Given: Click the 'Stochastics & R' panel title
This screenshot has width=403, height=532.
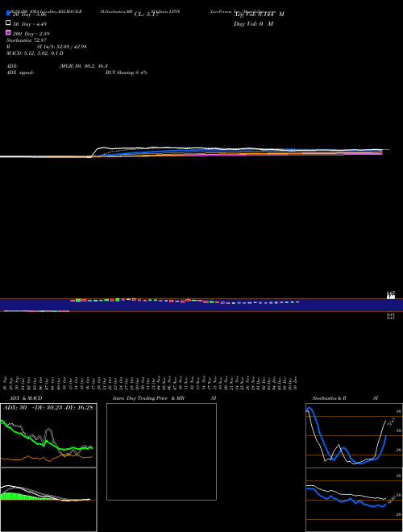Looking at the screenshot, I should click(329, 398).
